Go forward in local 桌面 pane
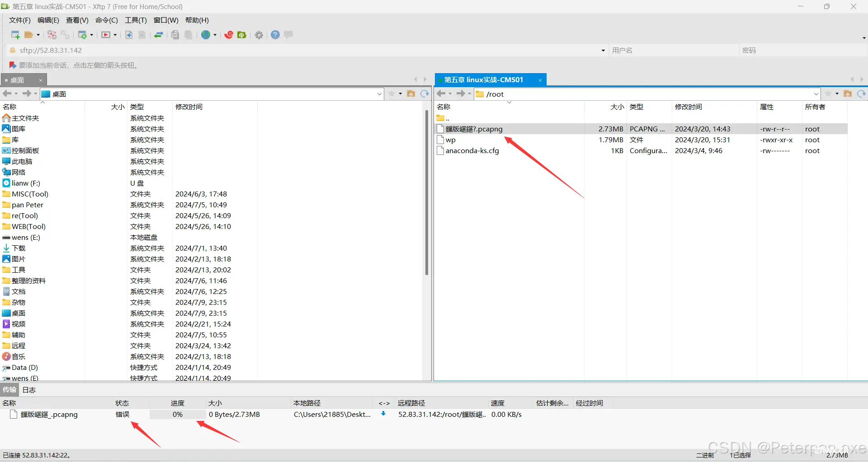 point(27,93)
